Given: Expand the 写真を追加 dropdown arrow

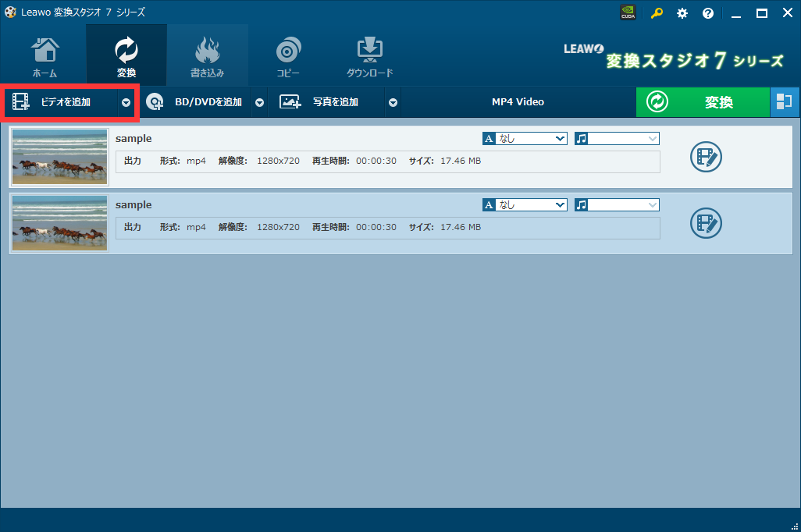Looking at the screenshot, I should coord(393,102).
